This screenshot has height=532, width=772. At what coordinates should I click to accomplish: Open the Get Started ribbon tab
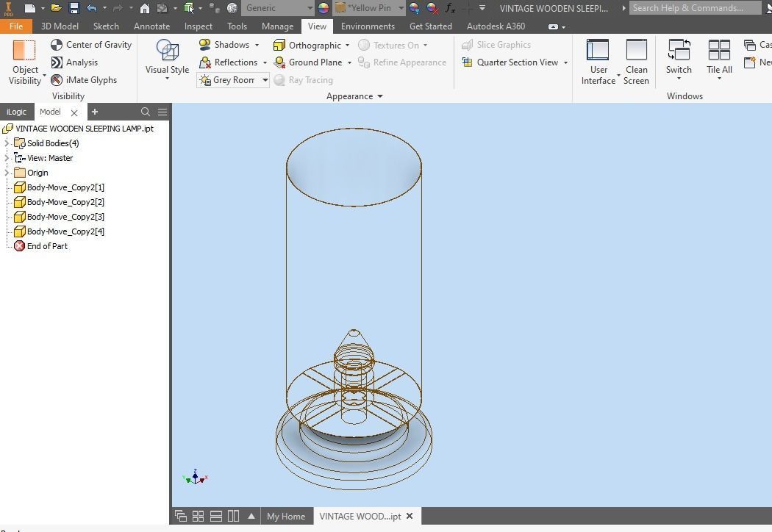(430, 26)
